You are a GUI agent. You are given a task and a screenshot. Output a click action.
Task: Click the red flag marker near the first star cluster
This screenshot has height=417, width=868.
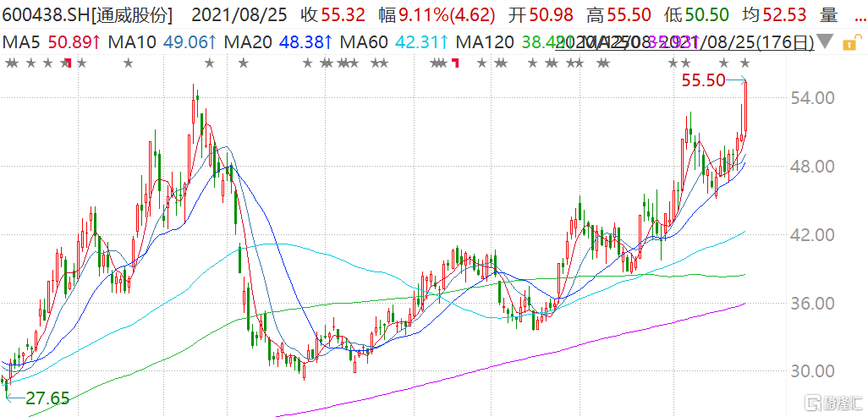[x=68, y=62]
